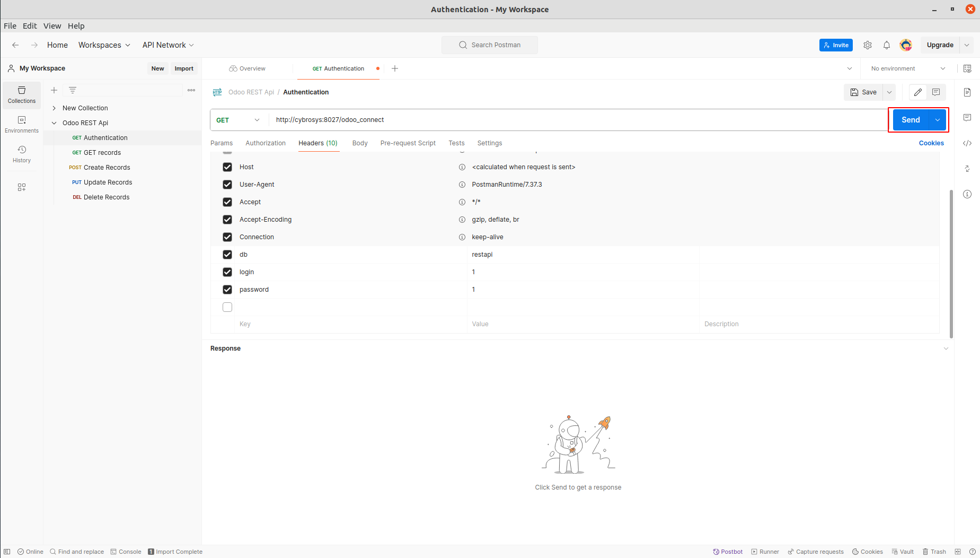
Task: Open the user avatar menu
Action: pyautogui.click(x=906, y=45)
